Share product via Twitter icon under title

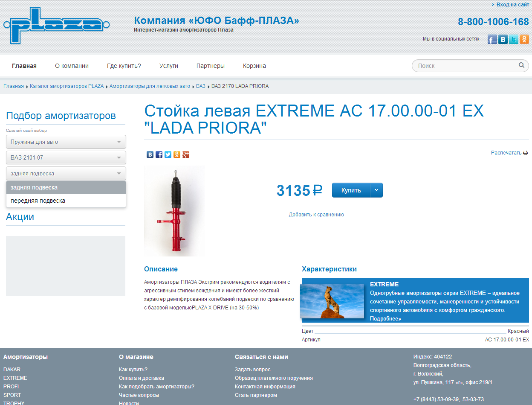(168, 154)
